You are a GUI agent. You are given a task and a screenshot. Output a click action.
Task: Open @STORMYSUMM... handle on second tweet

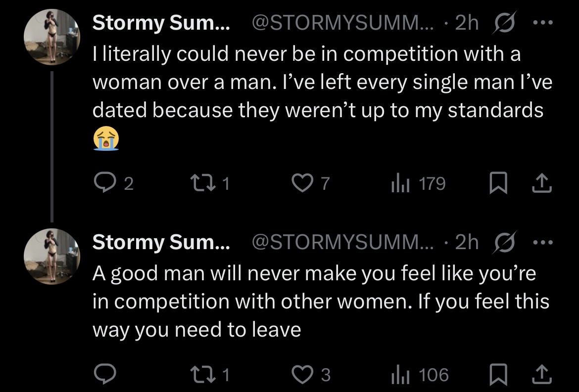point(342,242)
